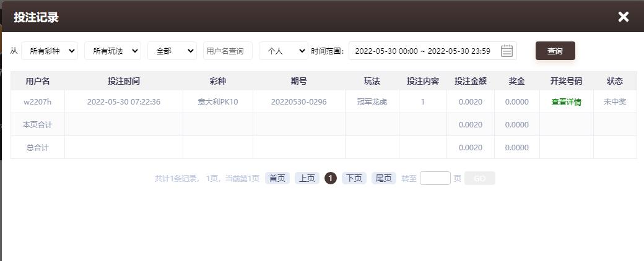The width and height of the screenshot is (644, 261).
Task: Open 查看详情 link for draw numbers
Action: (566, 102)
